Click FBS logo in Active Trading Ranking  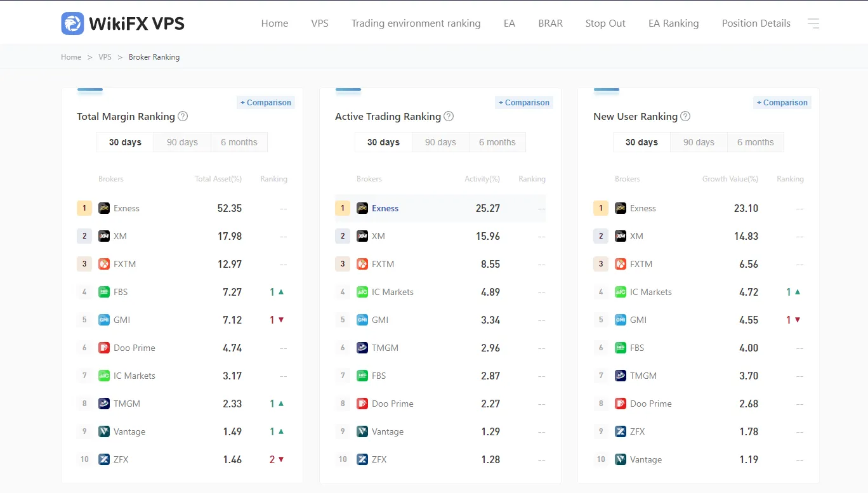pyautogui.click(x=362, y=376)
